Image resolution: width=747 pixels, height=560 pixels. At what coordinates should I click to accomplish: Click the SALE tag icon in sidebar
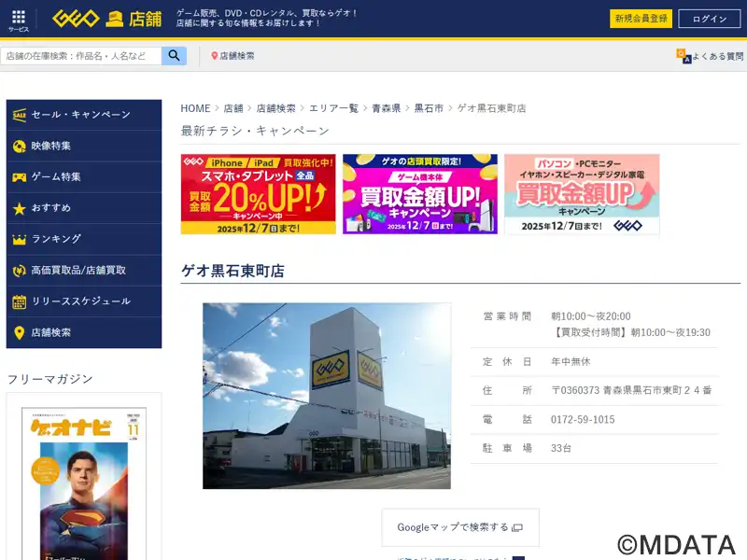click(19, 115)
